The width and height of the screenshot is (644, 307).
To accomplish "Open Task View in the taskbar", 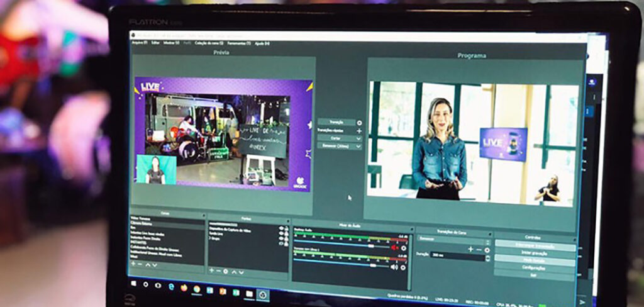I will (158, 285).
